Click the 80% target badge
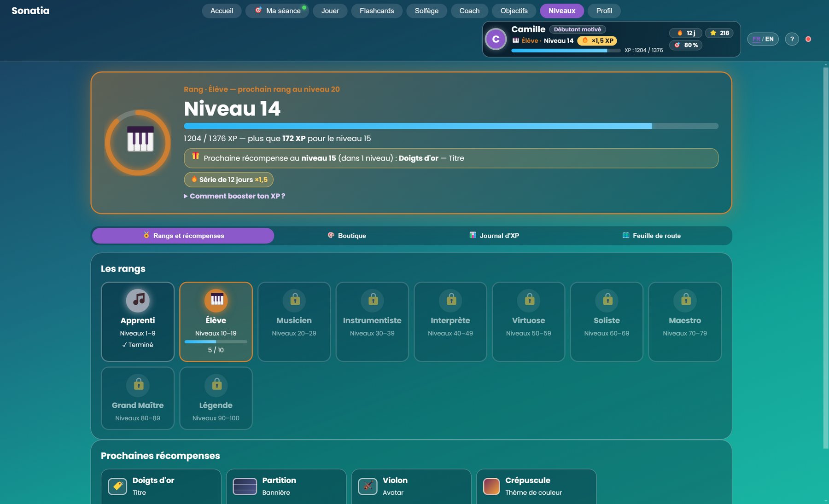The height and width of the screenshot is (504, 829). pos(686,45)
